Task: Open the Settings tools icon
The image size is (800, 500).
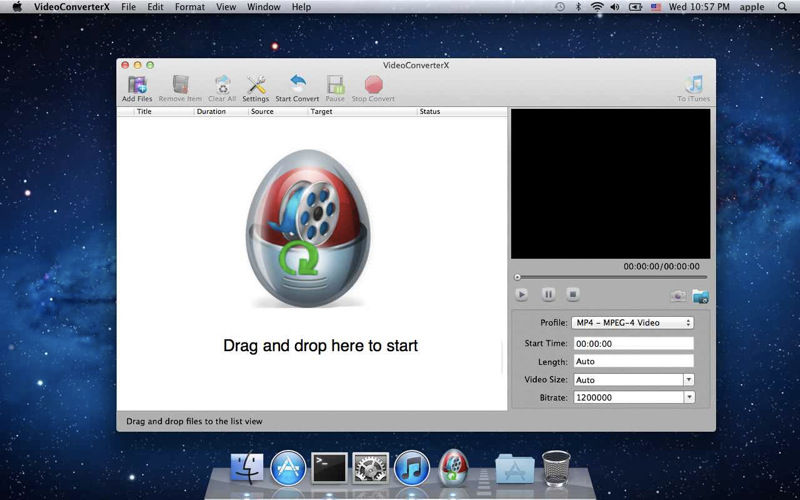Action: click(x=256, y=85)
